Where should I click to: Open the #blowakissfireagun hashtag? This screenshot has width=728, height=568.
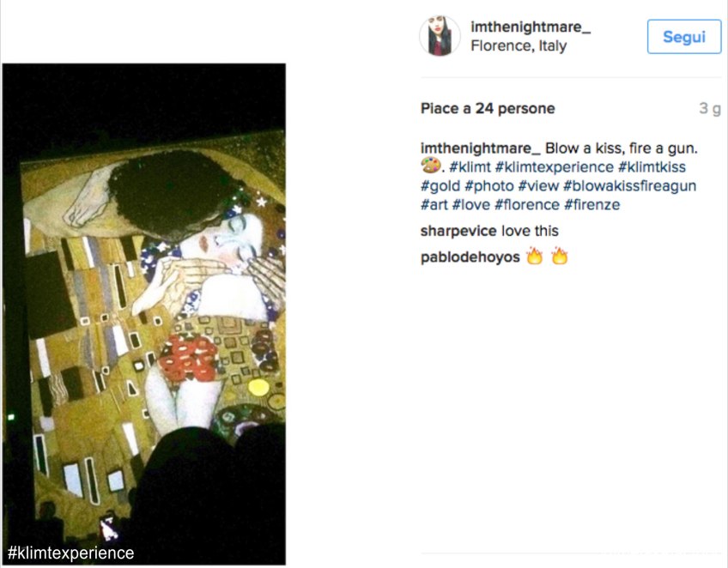pos(629,186)
